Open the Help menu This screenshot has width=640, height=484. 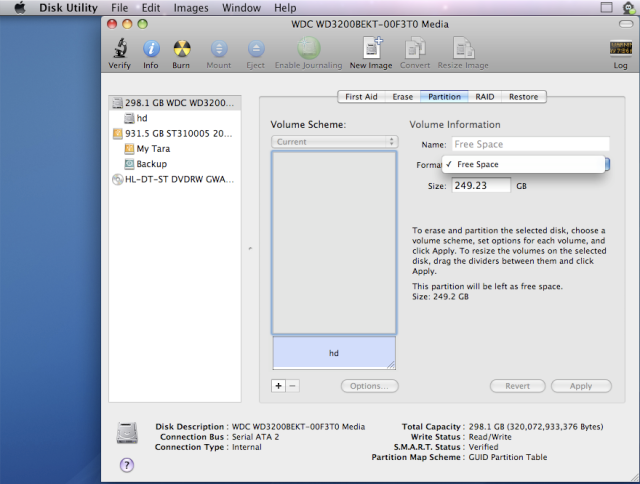(x=285, y=8)
